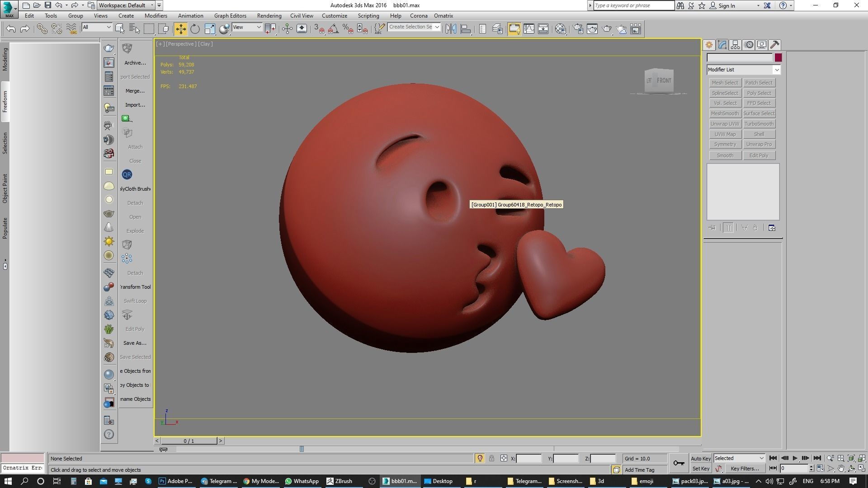Open the Scripting menu

click(x=368, y=16)
